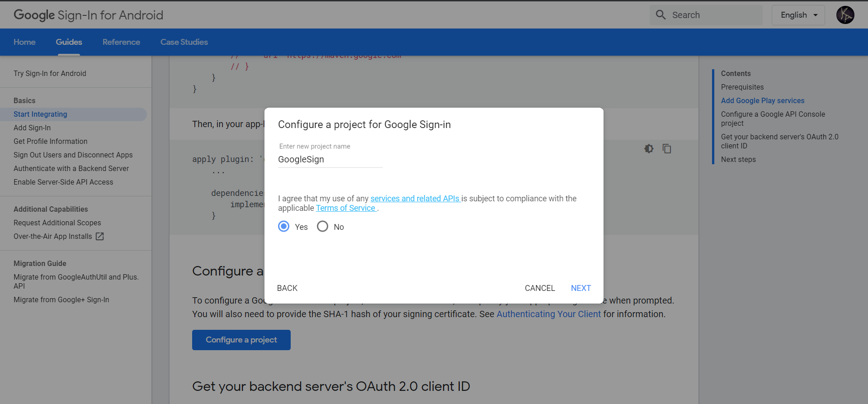Screen dimensions: 868x404
Task: Open the Terms of Service link
Action: click(346, 208)
